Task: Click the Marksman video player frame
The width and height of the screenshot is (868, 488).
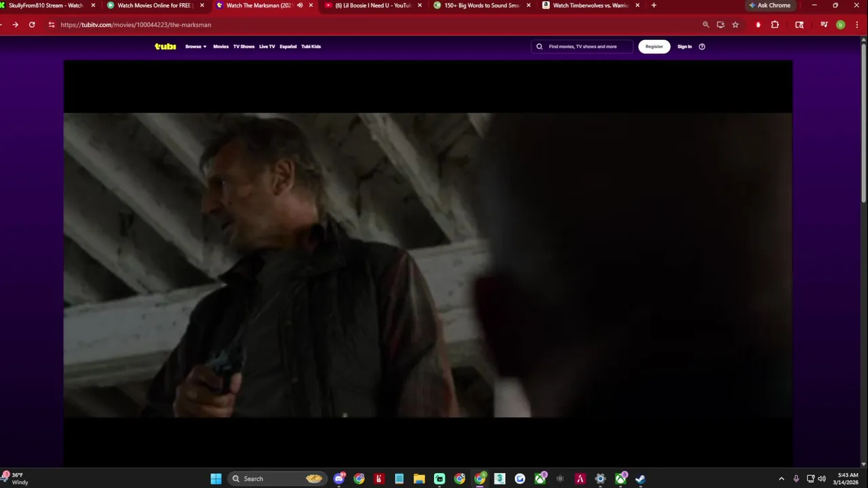Action: coord(428,264)
